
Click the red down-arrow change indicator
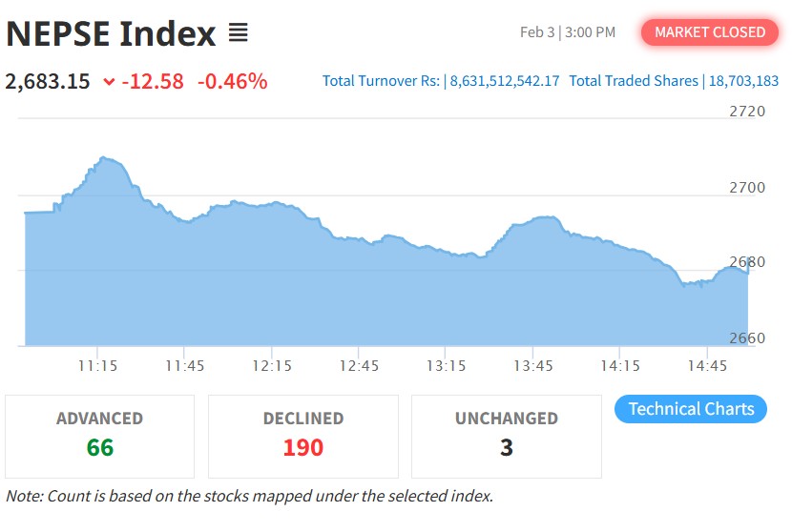point(109,82)
